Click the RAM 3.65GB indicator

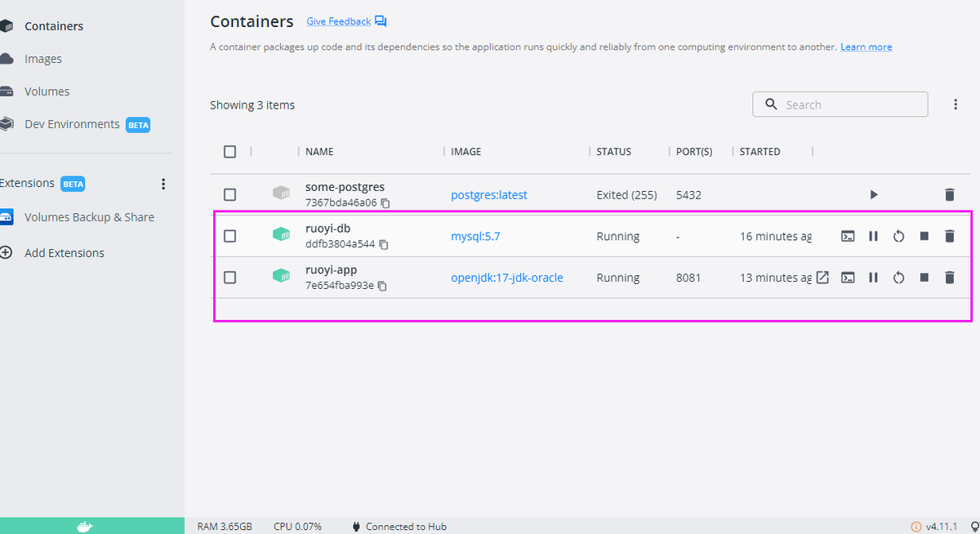coord(225,527)
